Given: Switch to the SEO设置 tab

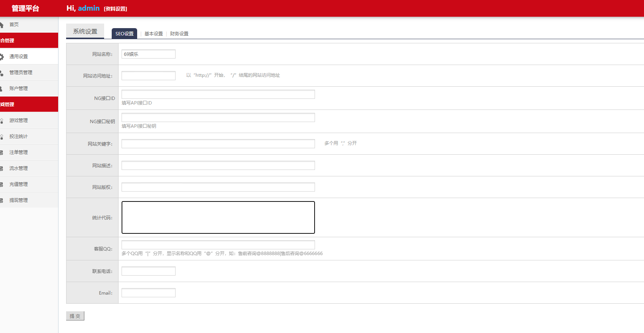Looking at the screenshot, I should (x=124, y=33).
